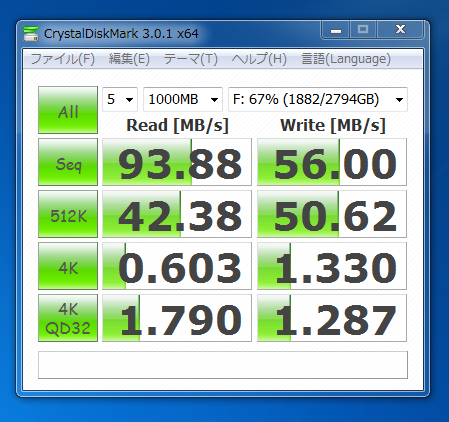The width and height of the screenshot is (449, 422).
Task: Open the ファイル(F) menu
Action: [62, 59]
